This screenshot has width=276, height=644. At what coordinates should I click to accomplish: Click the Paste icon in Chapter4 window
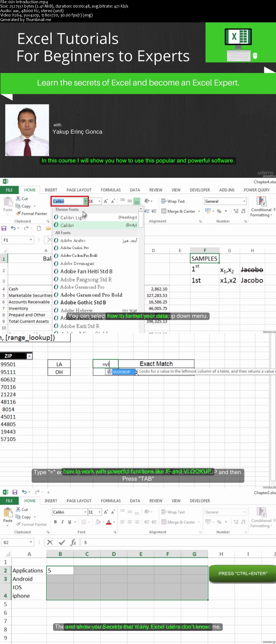(8, 201)
